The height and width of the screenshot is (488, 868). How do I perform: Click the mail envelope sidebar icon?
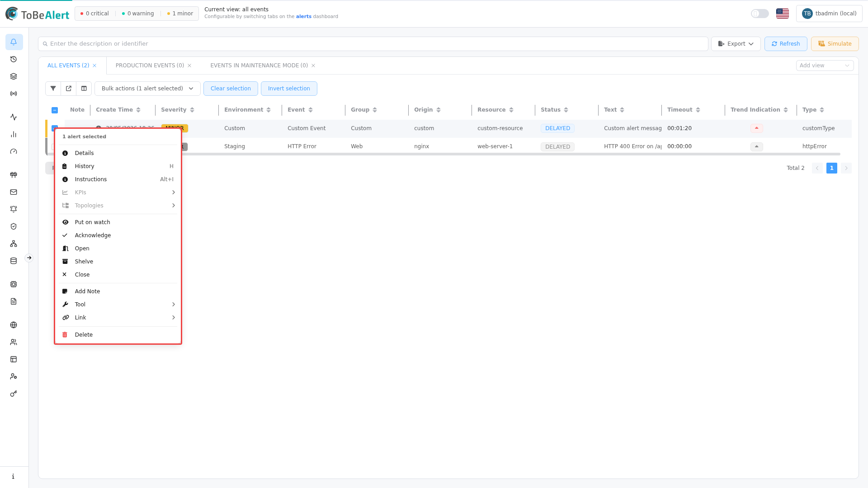point(14,192)
